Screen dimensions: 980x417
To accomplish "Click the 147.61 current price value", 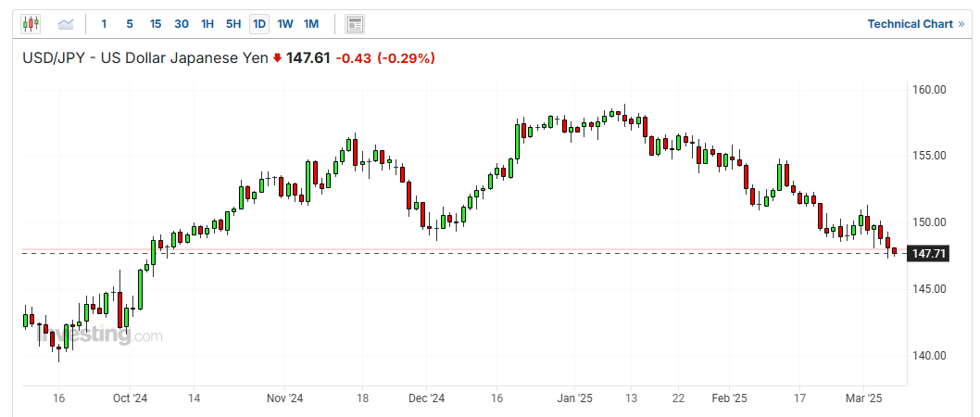I will [x=308, y=58].
